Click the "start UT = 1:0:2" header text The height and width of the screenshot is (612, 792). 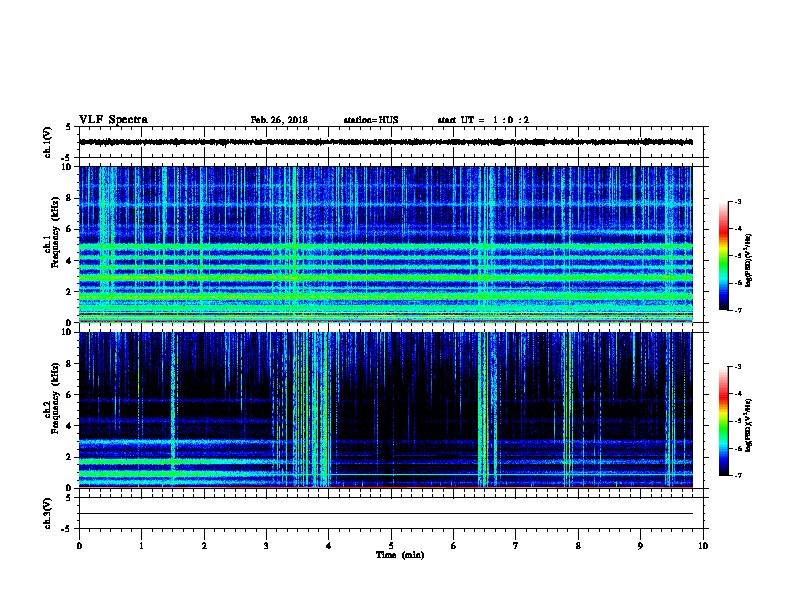483,120
